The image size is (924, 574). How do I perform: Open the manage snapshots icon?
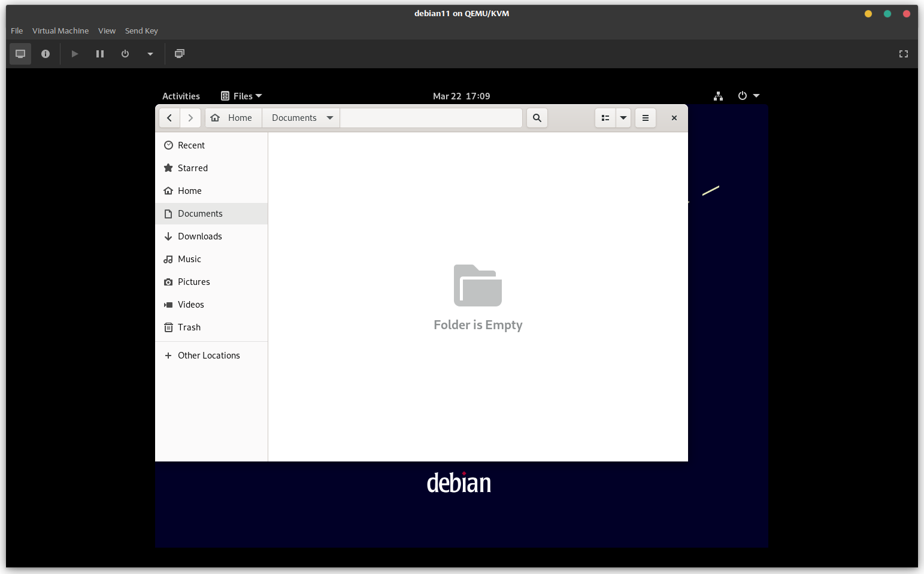[179, 54]
